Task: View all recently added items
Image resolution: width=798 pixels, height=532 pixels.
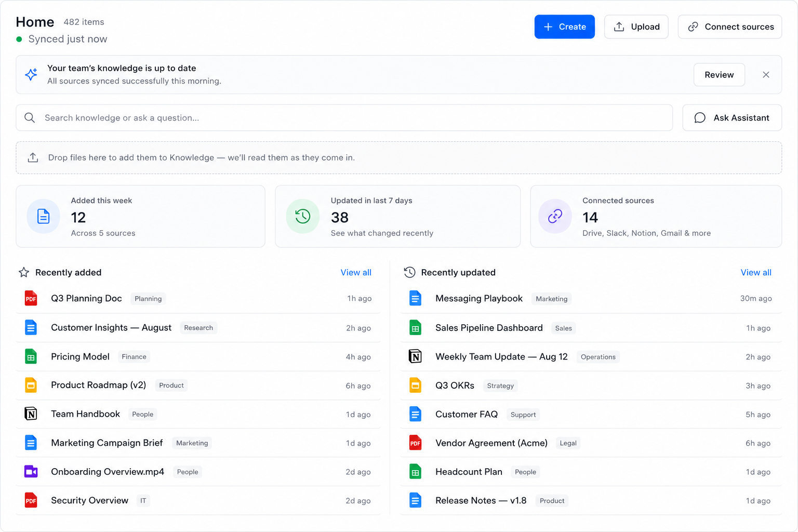Action: click(x=356, y=272)
